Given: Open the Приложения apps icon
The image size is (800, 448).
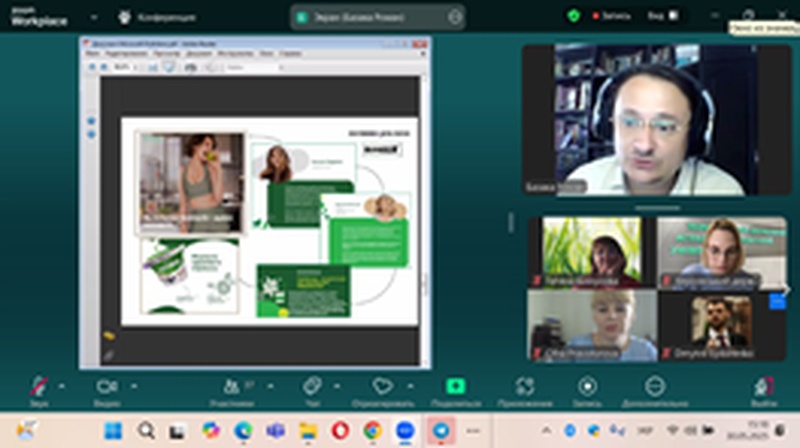Looking at the screenshot, I should (x=524, y=386).
